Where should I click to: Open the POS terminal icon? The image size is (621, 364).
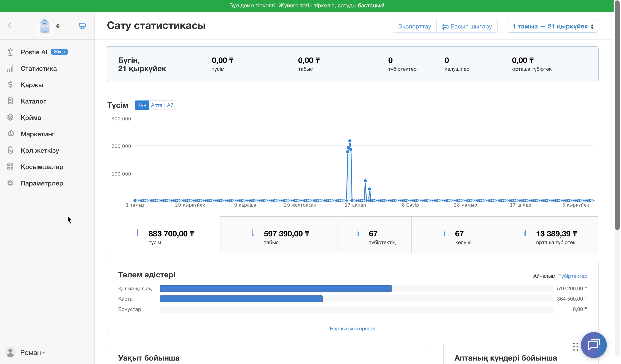coord(82,26)
